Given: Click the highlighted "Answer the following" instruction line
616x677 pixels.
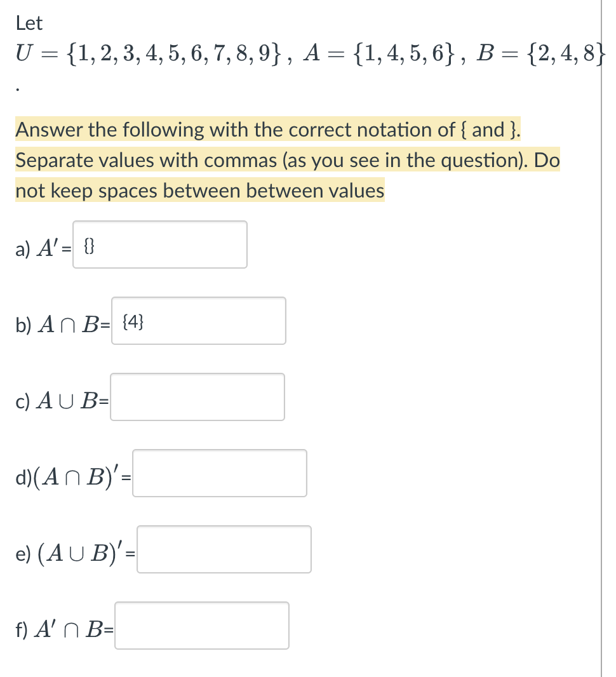Looking at the screenshot, I should (x=268, y=130).
